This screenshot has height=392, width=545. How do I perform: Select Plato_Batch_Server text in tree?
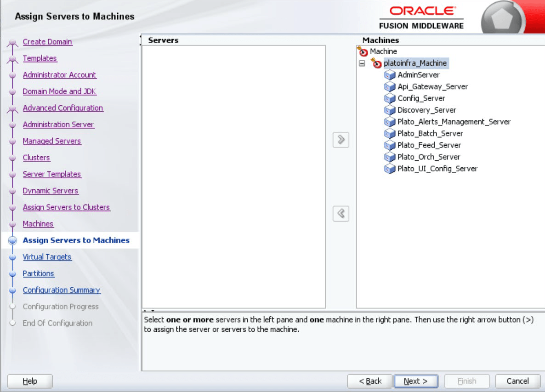[x=430, y=133]
